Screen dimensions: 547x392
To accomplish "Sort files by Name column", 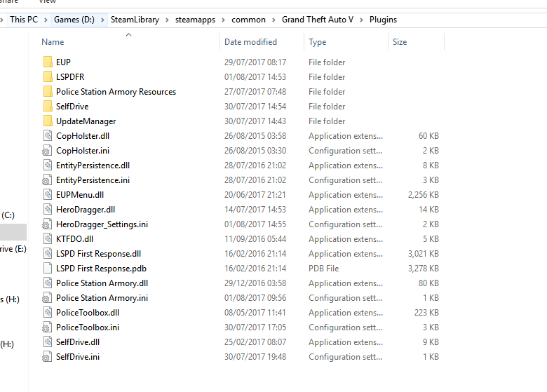I will [x=53, y=42].
